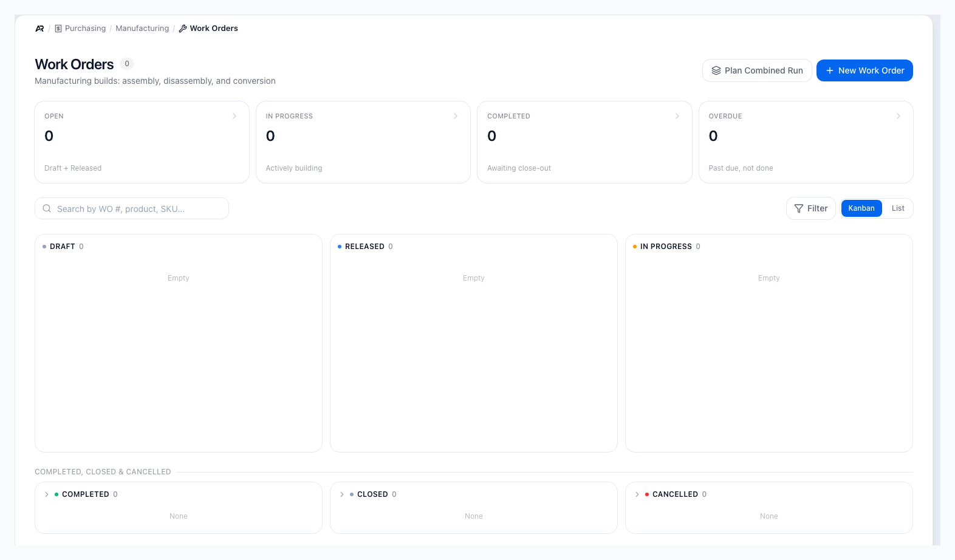Click the "Past due, not done" caption

[741, 168]
